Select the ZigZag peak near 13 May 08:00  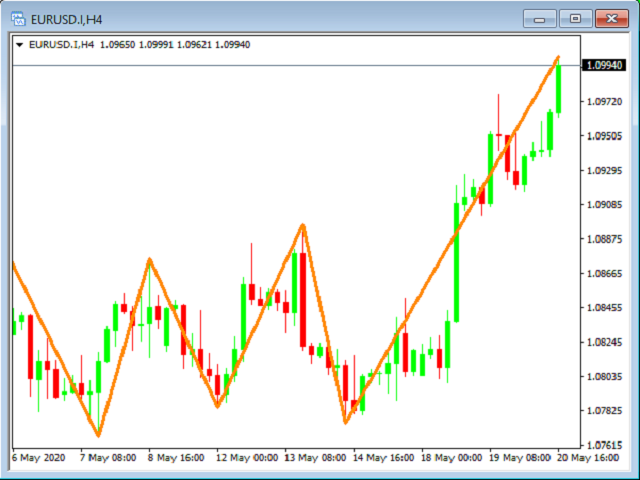tap(302, 225)
